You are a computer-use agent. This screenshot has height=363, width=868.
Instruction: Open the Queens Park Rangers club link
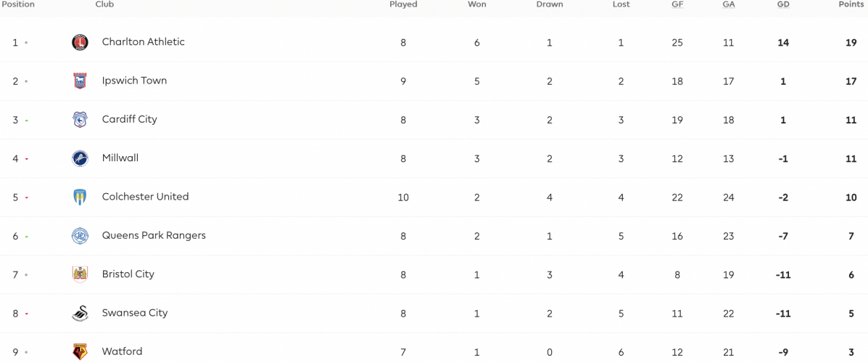pyautogui.click(x=154, y=235)
